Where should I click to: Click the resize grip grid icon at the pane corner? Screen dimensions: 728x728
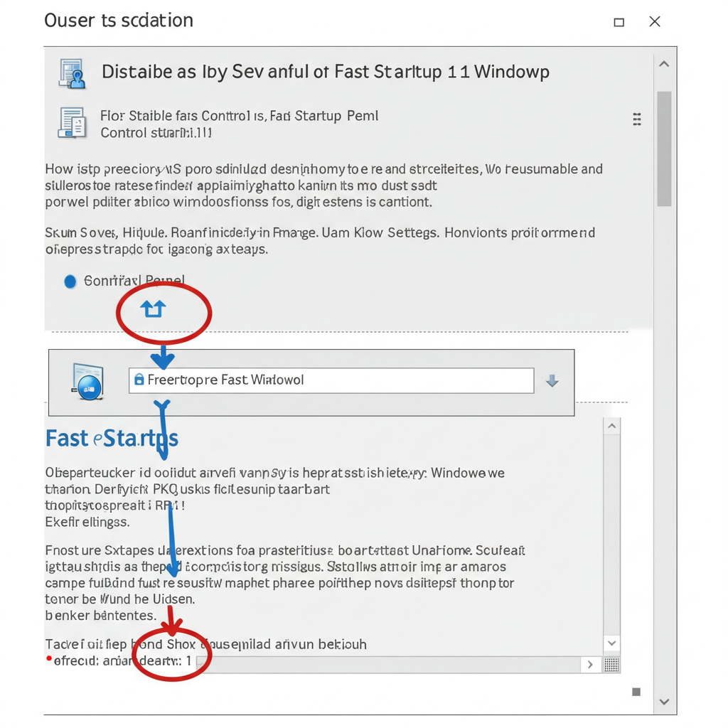(x=611, y=665)
